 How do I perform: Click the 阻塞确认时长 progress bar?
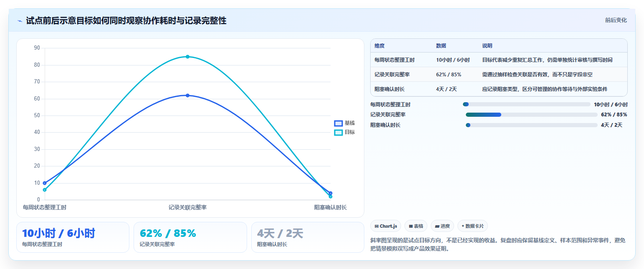[x=532, y=125]
